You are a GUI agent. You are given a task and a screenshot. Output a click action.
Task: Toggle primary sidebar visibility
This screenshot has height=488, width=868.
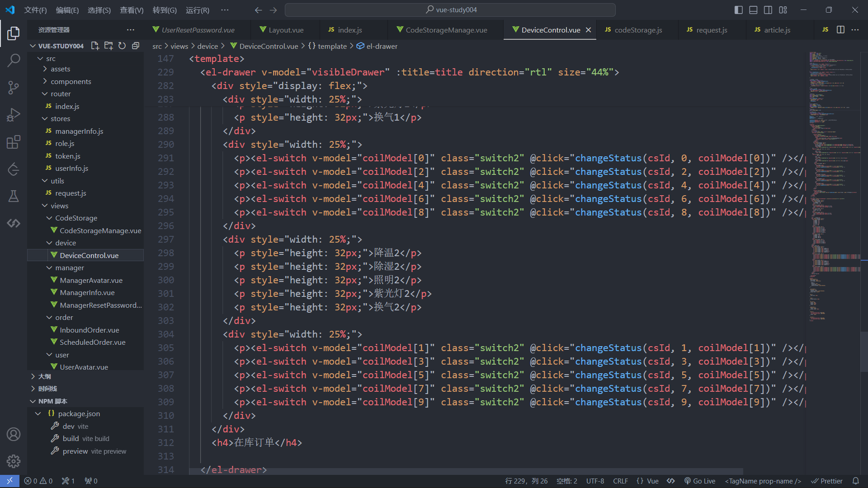738,10
